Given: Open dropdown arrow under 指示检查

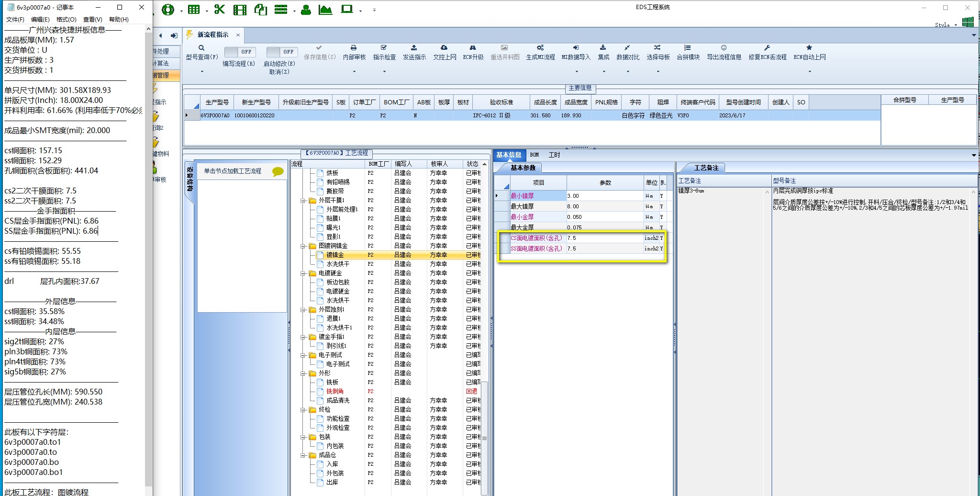Looking at the screenshot, I should [x=384, y=72].
